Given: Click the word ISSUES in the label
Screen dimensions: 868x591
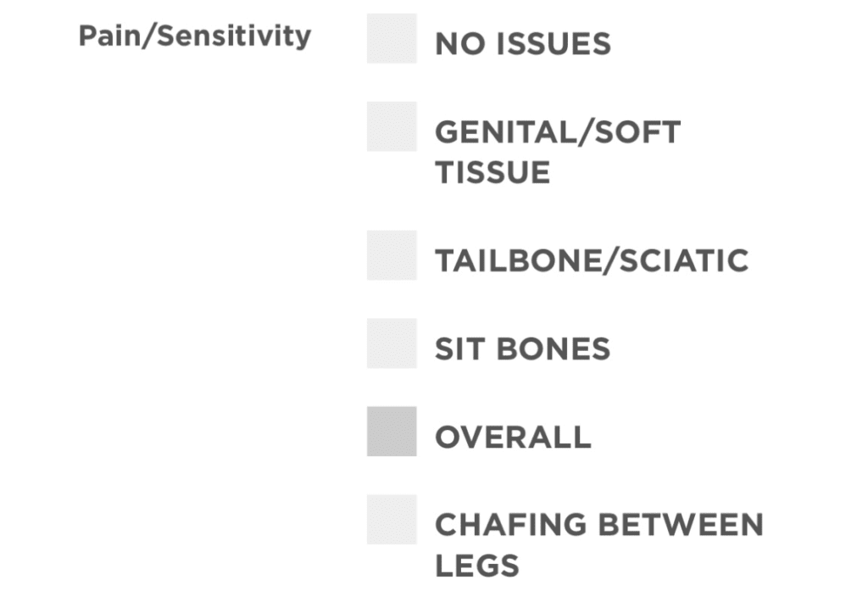Looking at the screenshot, I should click(x=554, y=44).
